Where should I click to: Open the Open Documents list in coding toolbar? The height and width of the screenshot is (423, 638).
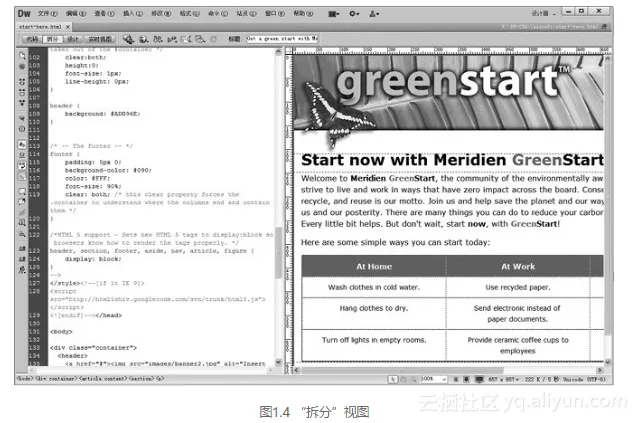tap(22, 55)
